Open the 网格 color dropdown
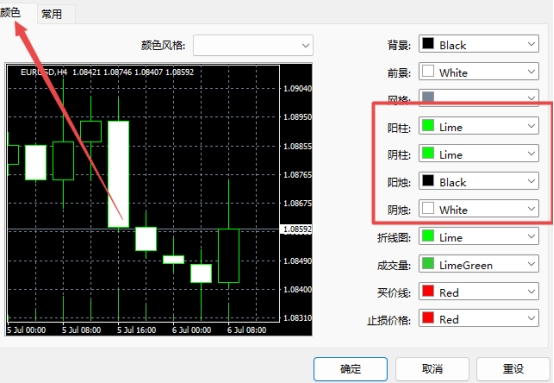Viewport: 554px width, 383px height. (x=479, y=98)
